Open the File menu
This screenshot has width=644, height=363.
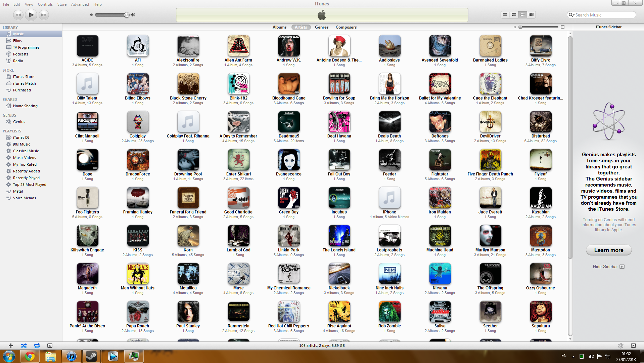point(6,4)
